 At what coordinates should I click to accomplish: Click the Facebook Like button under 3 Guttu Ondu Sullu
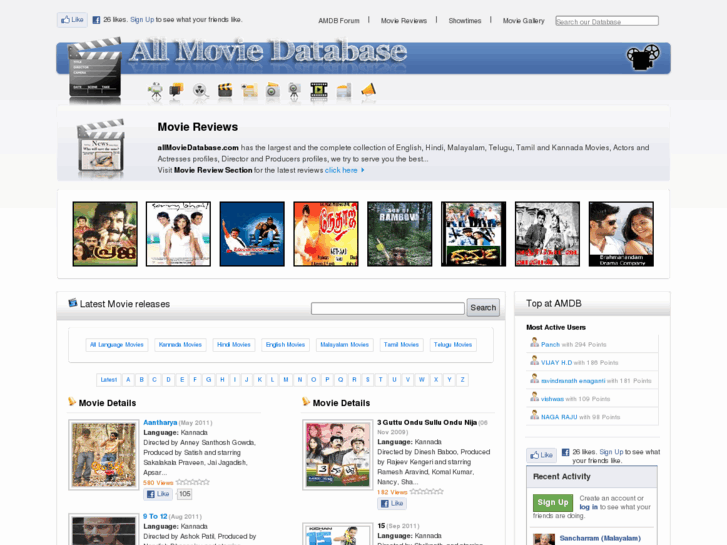(392, 503)
